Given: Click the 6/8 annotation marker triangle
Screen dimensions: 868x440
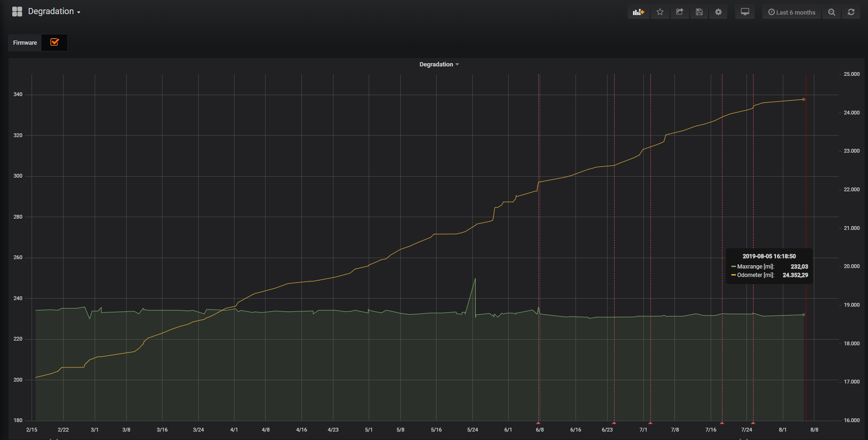Looking at the screenshot, I should pos(538,423).
